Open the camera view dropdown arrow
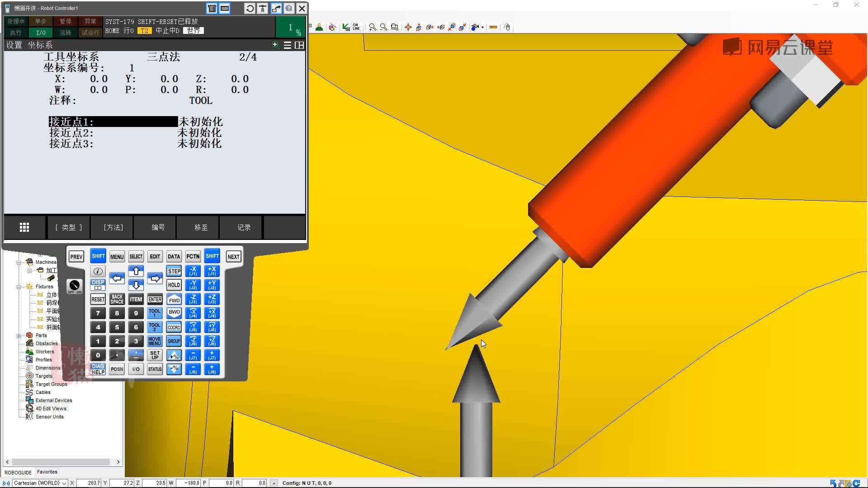868x488 pixels. [x=483, y=28]
